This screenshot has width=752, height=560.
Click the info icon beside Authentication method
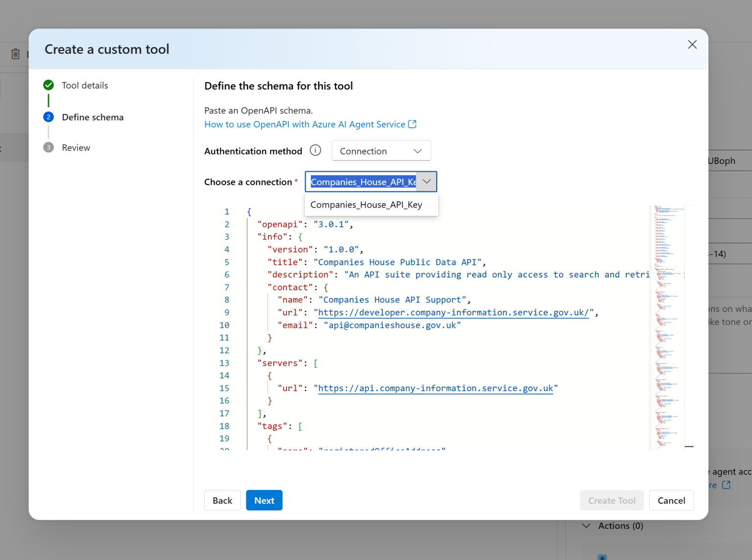point(315,150)
